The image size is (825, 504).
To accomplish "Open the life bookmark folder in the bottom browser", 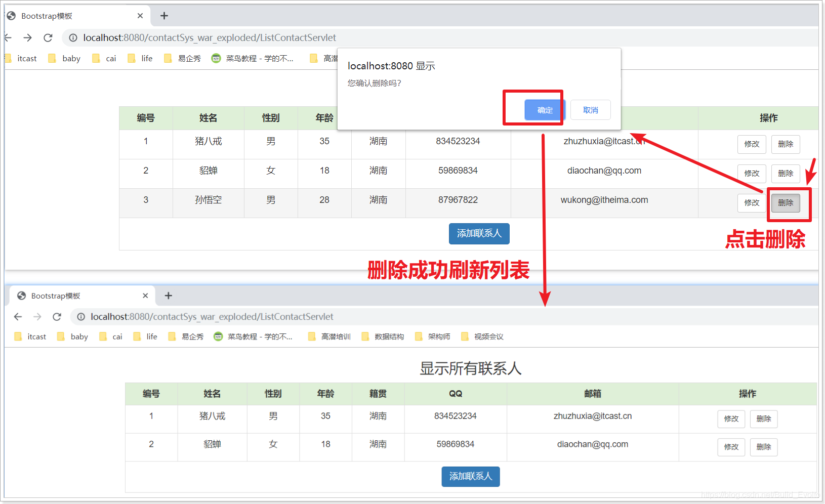I will pos(145,337).
